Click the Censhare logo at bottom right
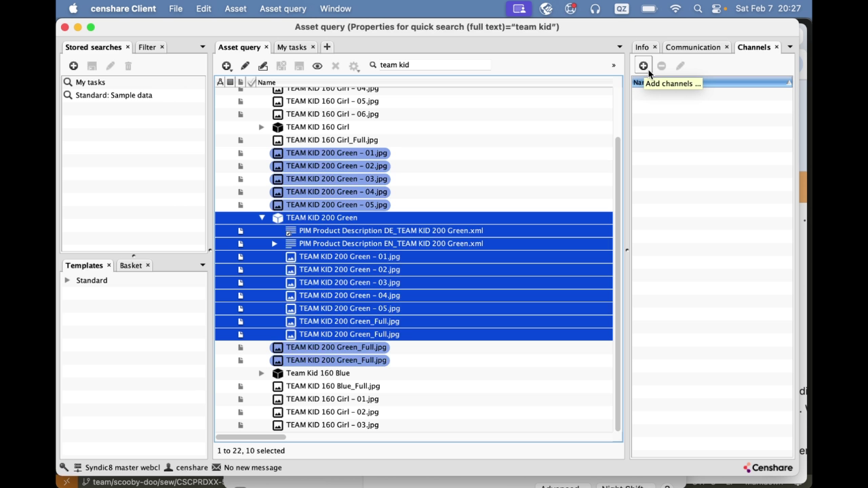Image resolution: width=868 pixels, height=488 pixels. coord(767,467)
